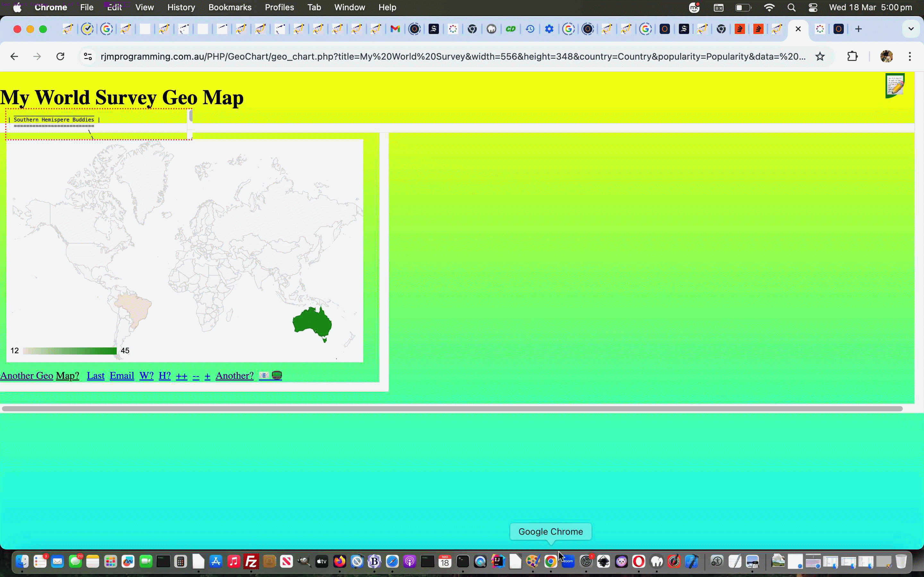Click the bookmark star in the address bar
Screen dimensions: 924x577
point(820,56)
